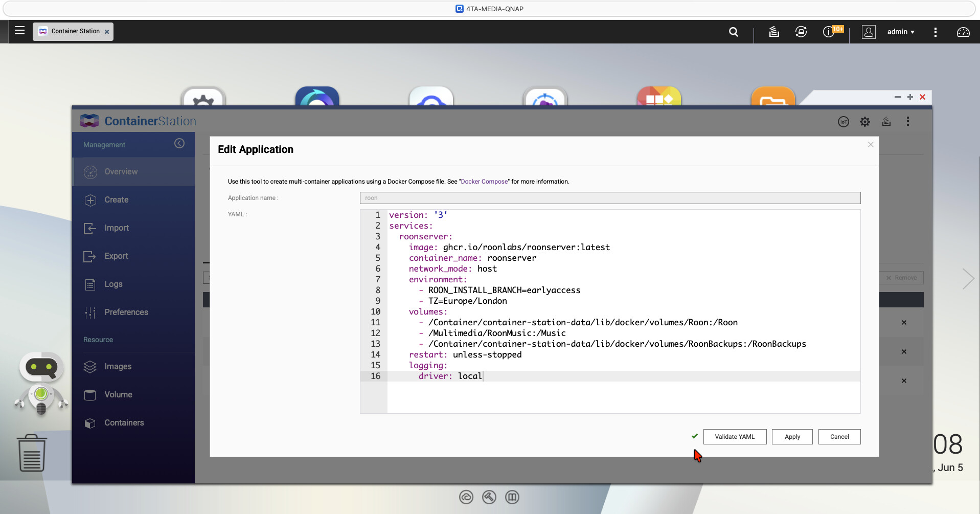Open Preferences in sidebar
Image resolution: width=980 pixels, height=514 pixels.
(x=133, y=312)
